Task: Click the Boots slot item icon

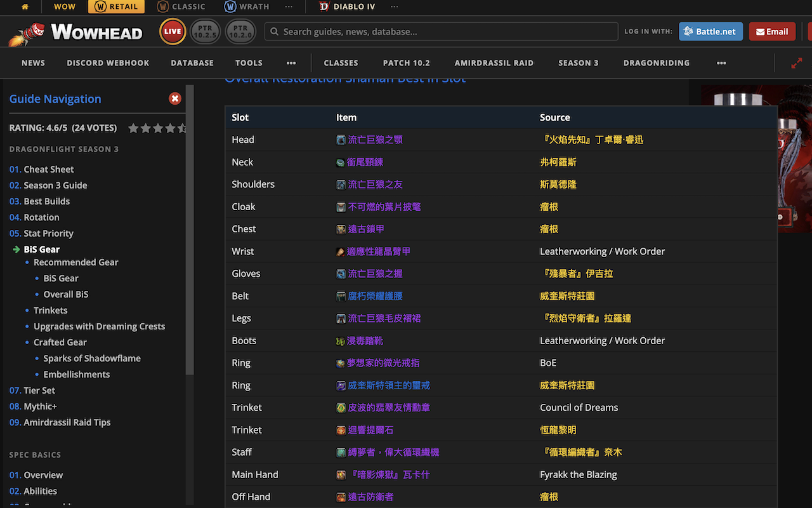Action: 341,341
